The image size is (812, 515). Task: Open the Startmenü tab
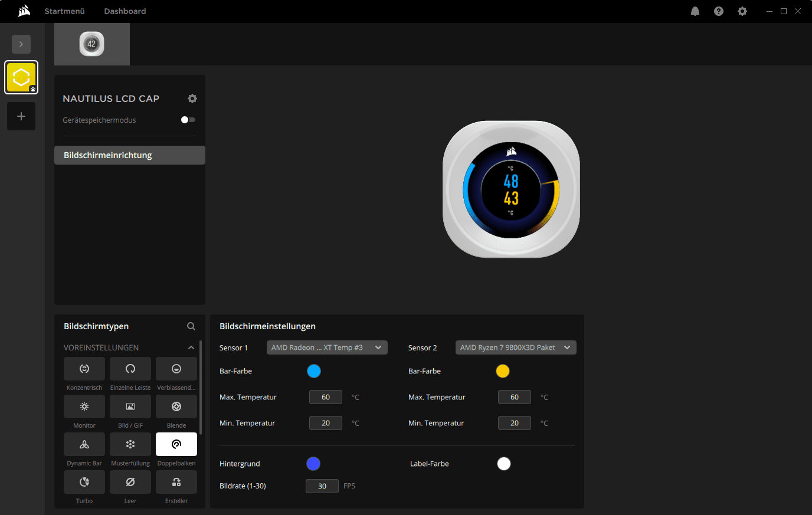(65, 11)
